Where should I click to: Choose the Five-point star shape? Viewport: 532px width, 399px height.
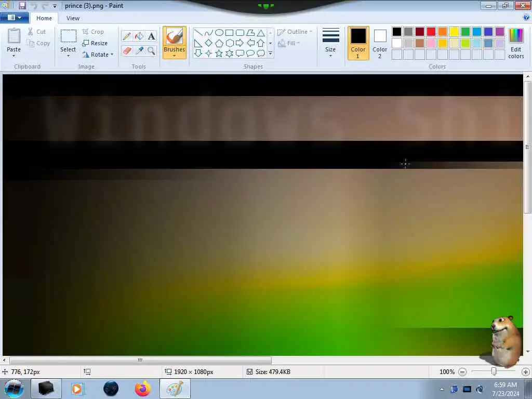(x=219, y=54)
